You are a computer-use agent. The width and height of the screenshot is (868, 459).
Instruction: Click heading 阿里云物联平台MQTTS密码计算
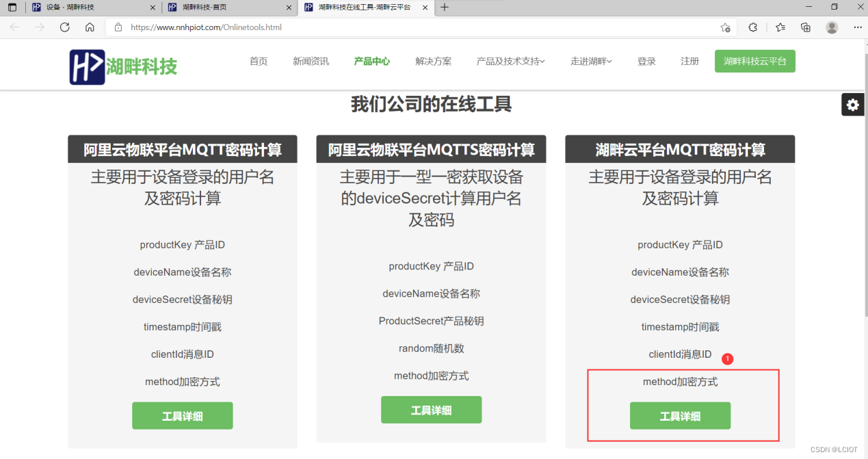(432, 149)
